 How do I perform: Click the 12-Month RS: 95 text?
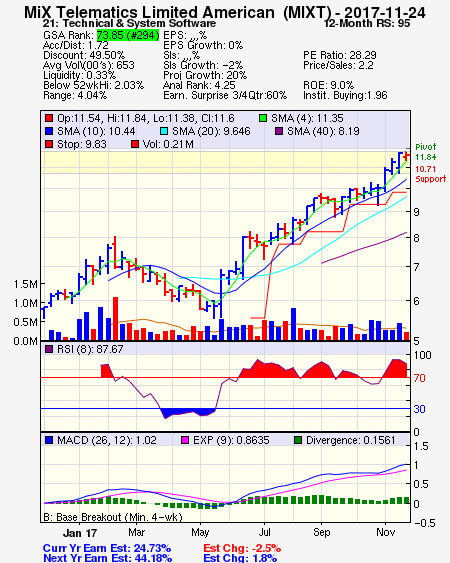[367, 24]
